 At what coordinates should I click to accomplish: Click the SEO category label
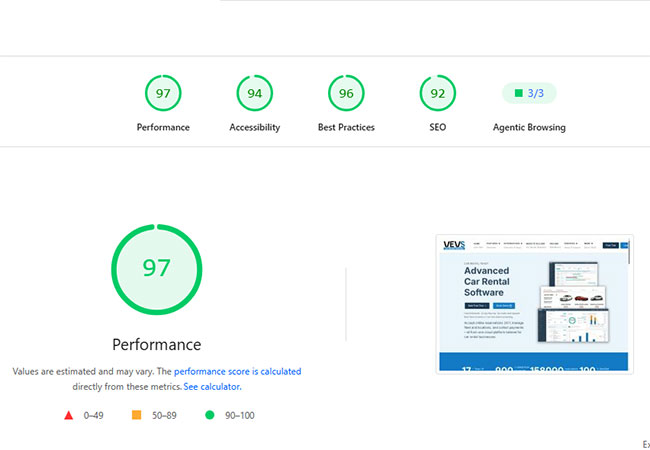pyautogui.click(x=438, y=127)
